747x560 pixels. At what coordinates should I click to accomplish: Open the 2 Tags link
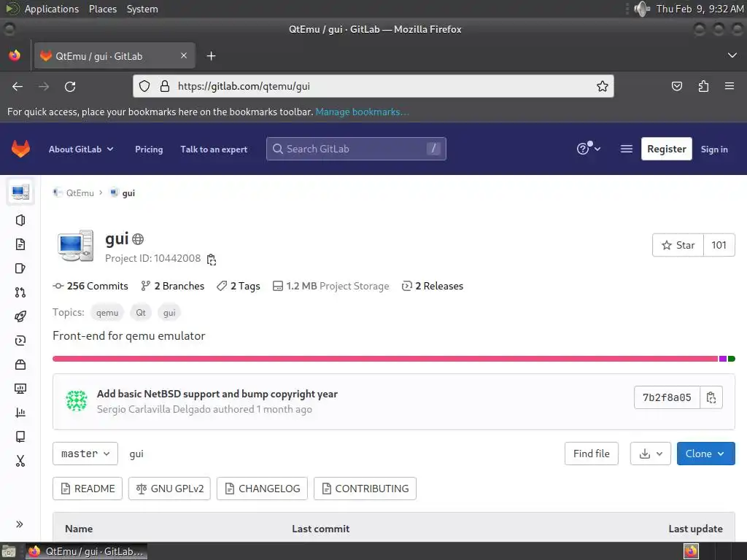coord(239,286)
